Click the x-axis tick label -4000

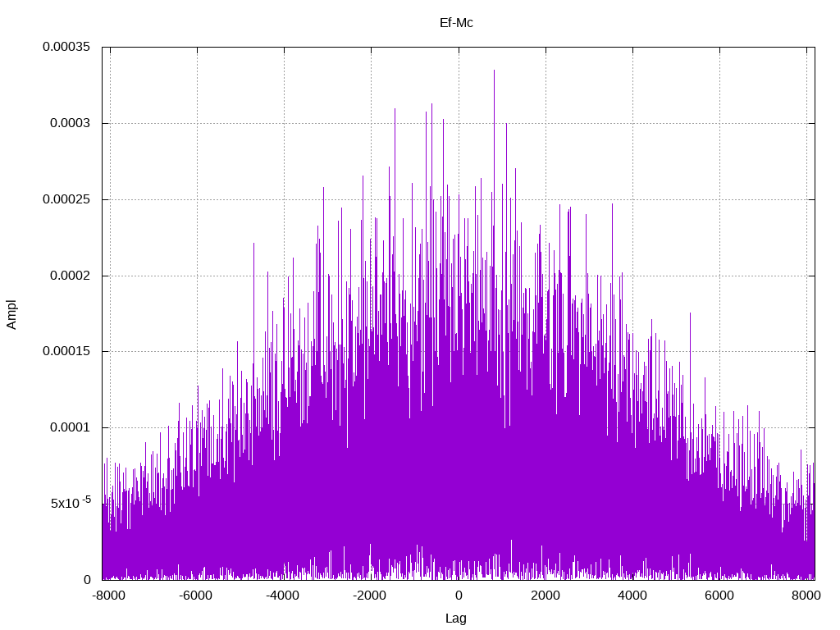tap(283, 596)
